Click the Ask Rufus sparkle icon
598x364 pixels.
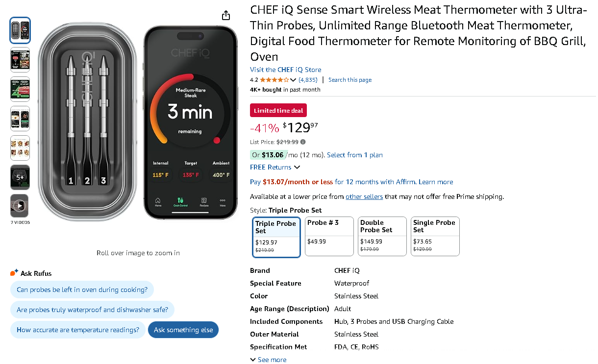[x=13, y=272]
